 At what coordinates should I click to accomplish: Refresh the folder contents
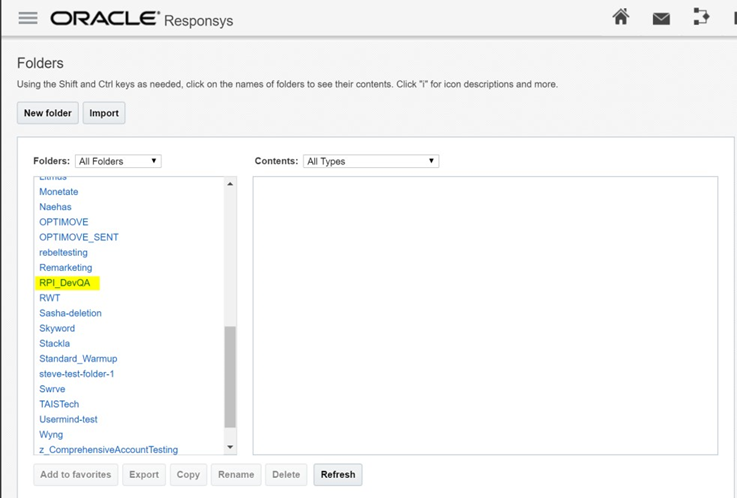coord(337,474)
